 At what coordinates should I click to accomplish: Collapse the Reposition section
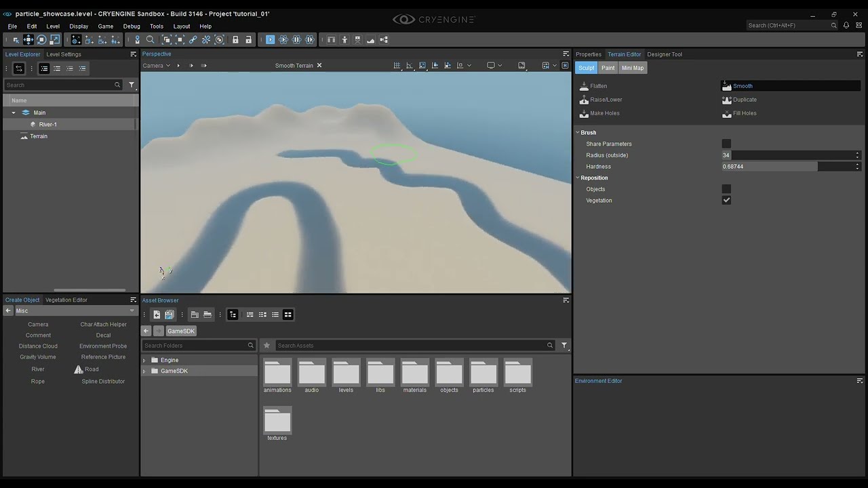tap(578, 178)
